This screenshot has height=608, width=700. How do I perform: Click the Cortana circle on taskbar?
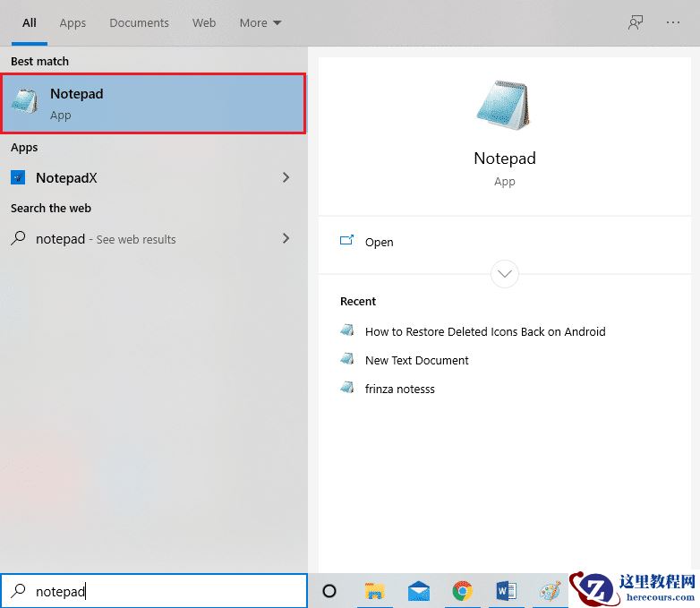pyautogui.click(x=329, y=591)
